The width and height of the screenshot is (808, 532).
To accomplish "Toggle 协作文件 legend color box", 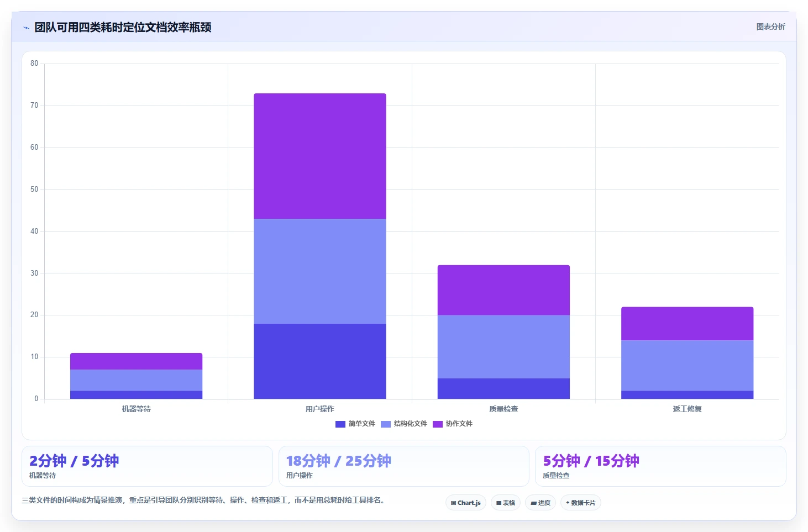I will tap(438, 424).
